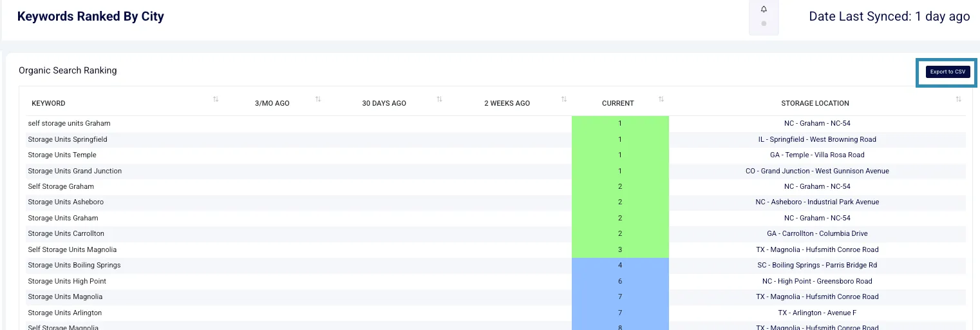Click current rank 3 for Self Storage Units Magnolia
The height and width of the screenshot is (330, 980).
tap(620, 249)
